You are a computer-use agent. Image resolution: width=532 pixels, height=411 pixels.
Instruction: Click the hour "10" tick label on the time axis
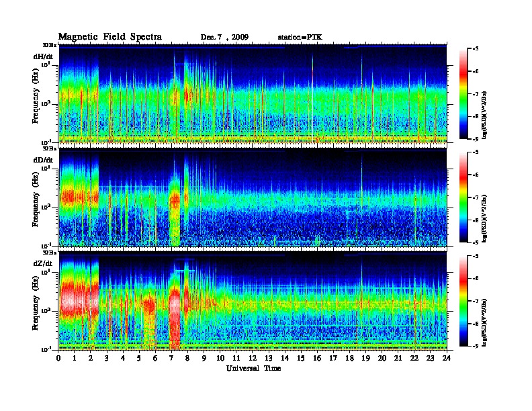(220, 358)
